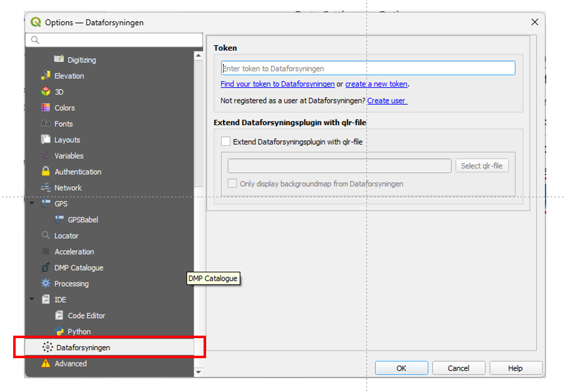The height and width of the screenshot is (392, 565).
Task: Collapse the GPS tree section
Action: (32, 204)
